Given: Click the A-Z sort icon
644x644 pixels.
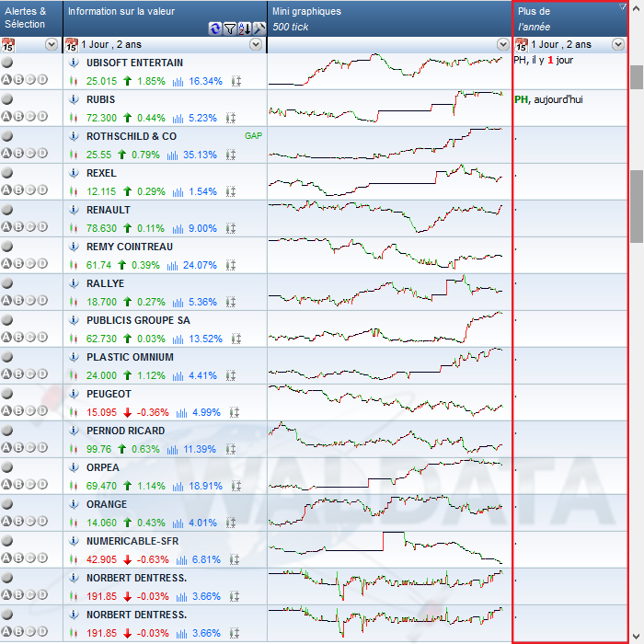Looking at the screenshot, I should pos(245,29).
